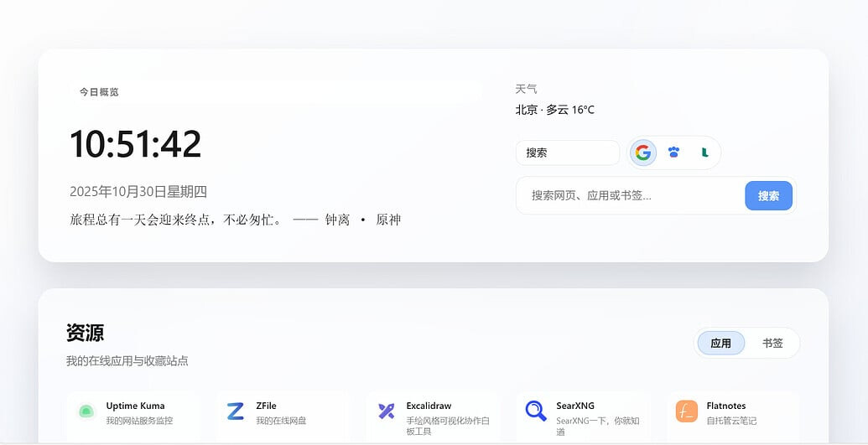
Task: Choose the Bing search engine icon
Action: tap(705, 153)
